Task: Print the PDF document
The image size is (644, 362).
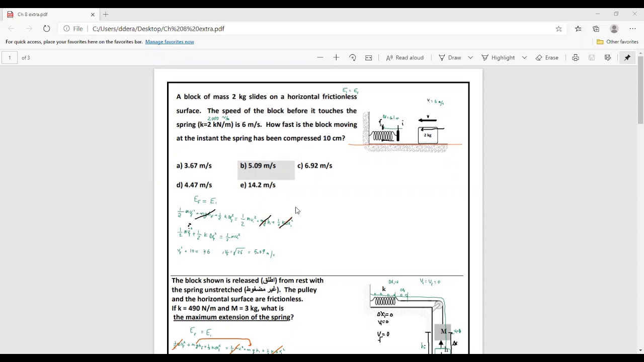Action: [576, 58]
